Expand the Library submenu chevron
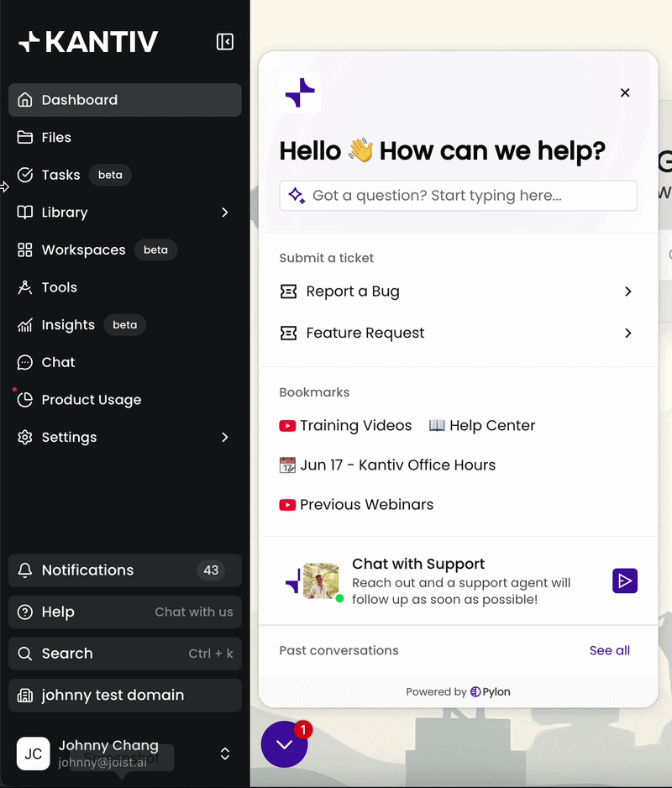This screenshot has height=788, width=672. coord(224,213)
